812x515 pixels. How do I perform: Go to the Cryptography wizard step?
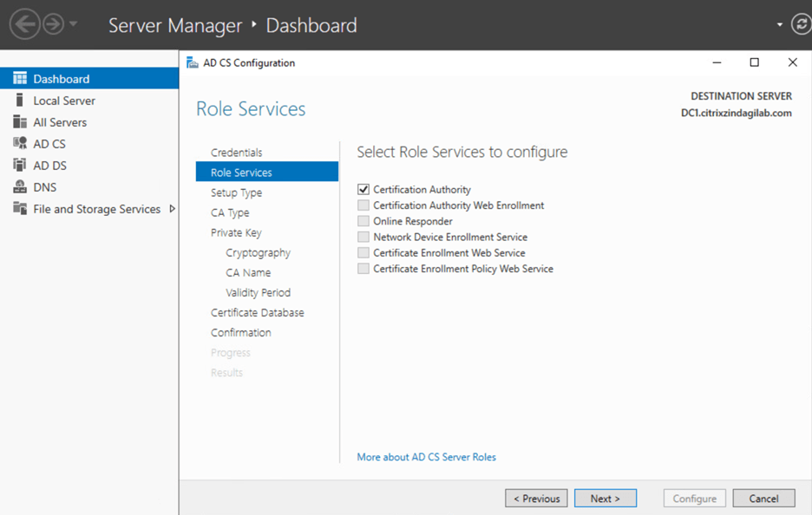pos(258,252)
